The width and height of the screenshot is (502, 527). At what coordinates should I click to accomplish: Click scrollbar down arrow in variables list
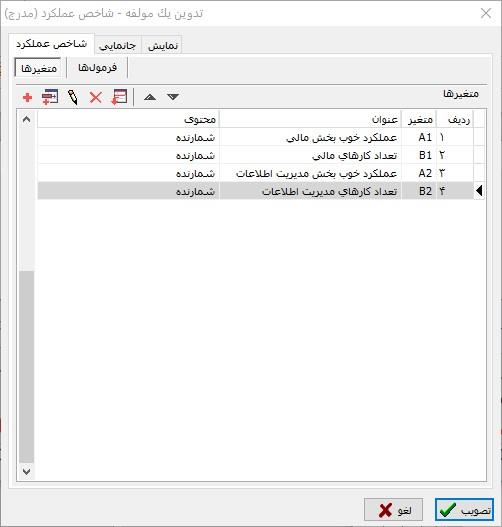[27, 472]
